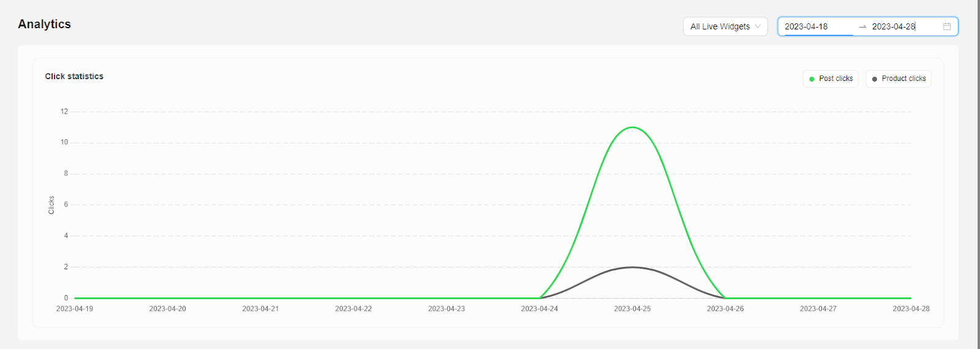Click the green Post clicks legend dot
Screen dimensions: 980x349
(812, 79)
